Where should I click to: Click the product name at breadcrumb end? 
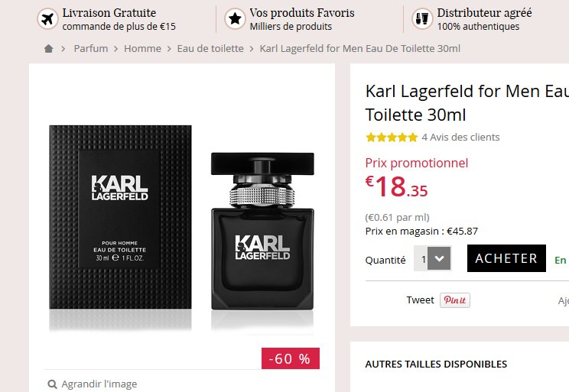(360, 49)
